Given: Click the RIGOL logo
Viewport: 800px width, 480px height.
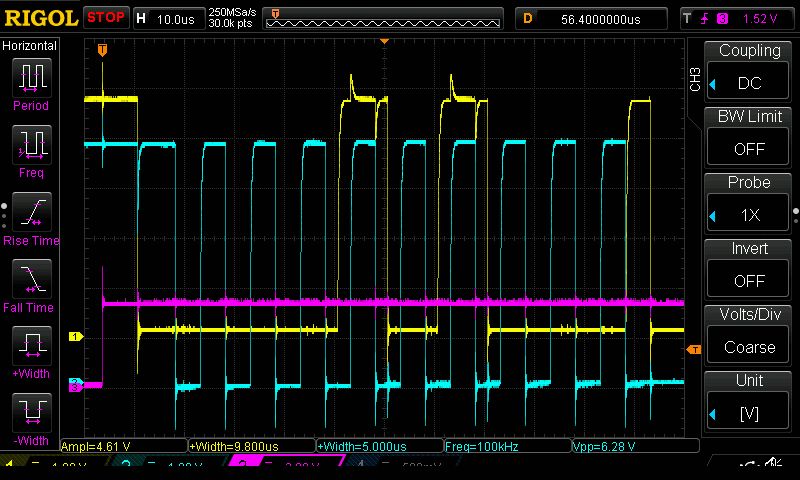Looking at the screenshot, I should coord(40,18).
